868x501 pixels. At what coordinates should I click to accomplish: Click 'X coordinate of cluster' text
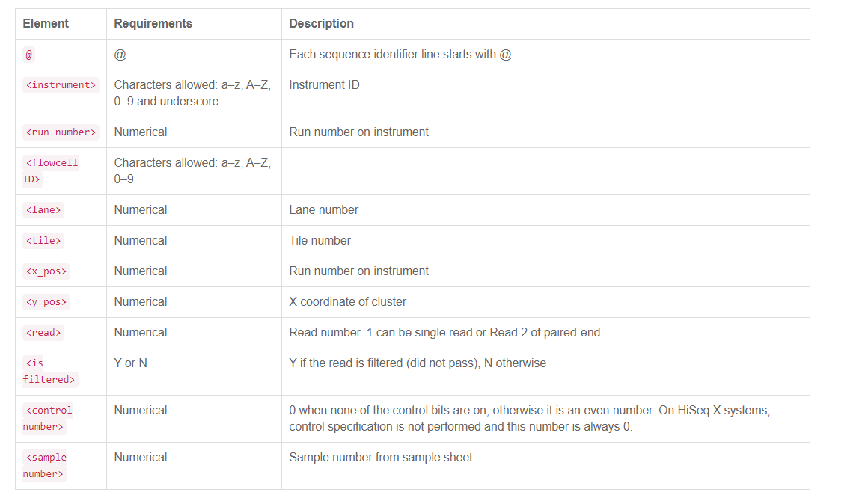(348, 302)
